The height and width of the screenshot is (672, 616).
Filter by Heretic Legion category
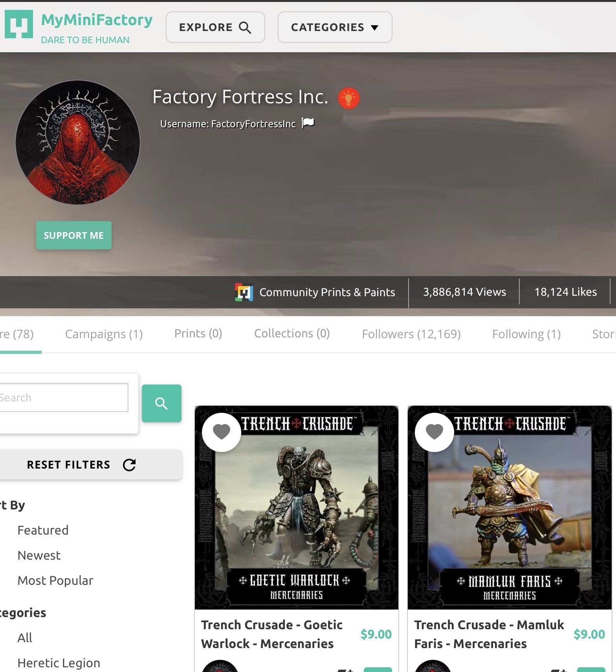click(x=59, y=663)
